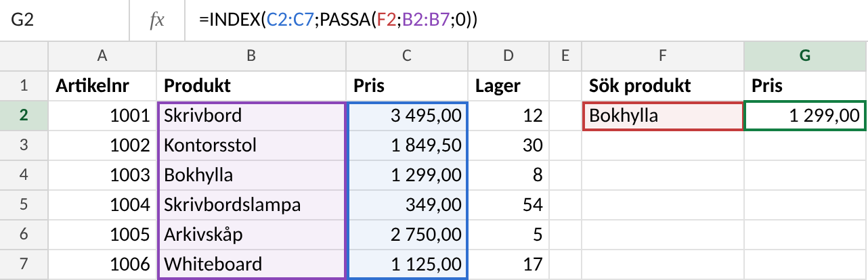Screen dimensions: 868x280
Task: Click the Lager header cell
Action: point(508,85)
